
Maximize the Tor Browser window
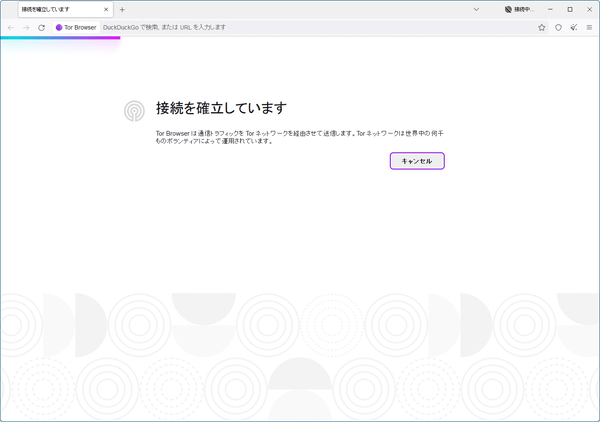[570, 10]
